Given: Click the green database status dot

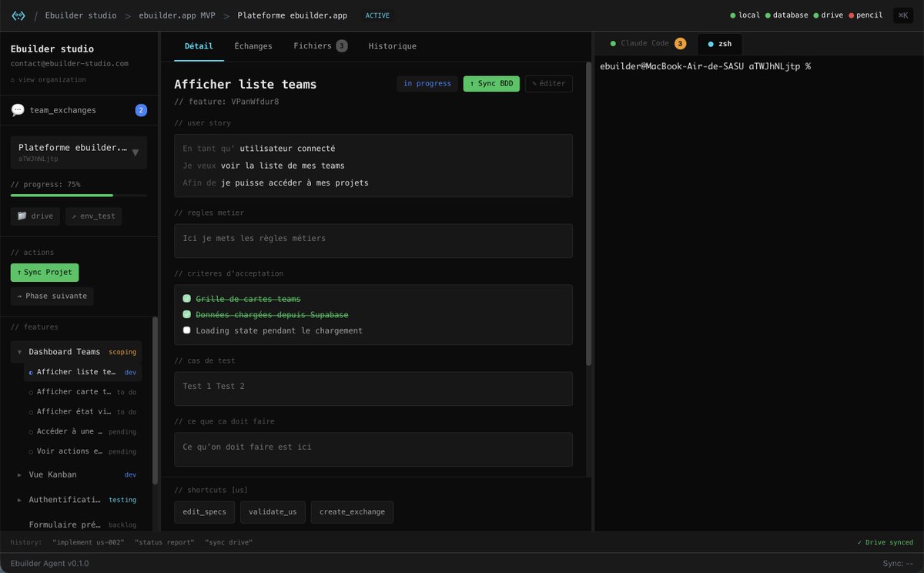Looking at the screenshot, I should (x=767, y=15).
